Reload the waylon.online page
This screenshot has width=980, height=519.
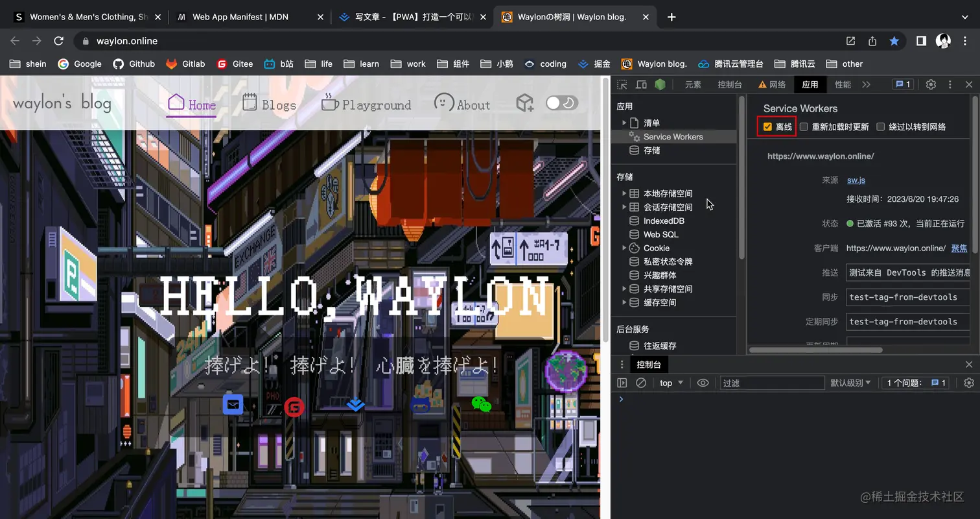point(58,41)
